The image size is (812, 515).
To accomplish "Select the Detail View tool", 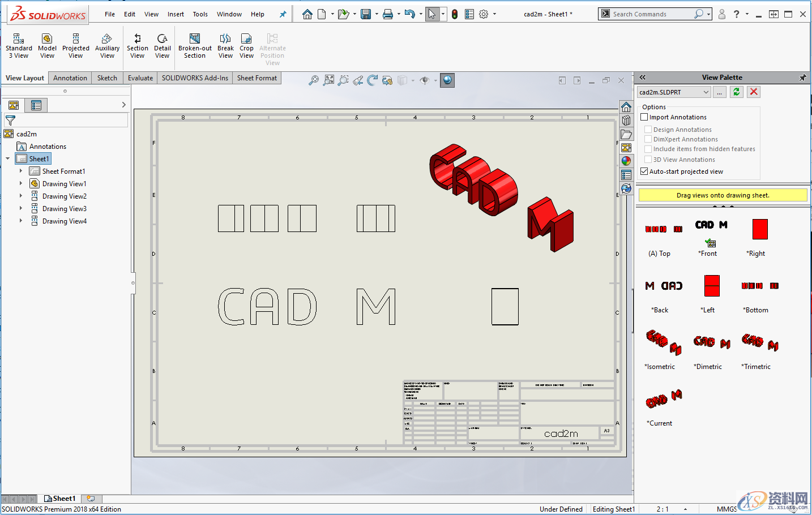I will [x=163, y=45].
